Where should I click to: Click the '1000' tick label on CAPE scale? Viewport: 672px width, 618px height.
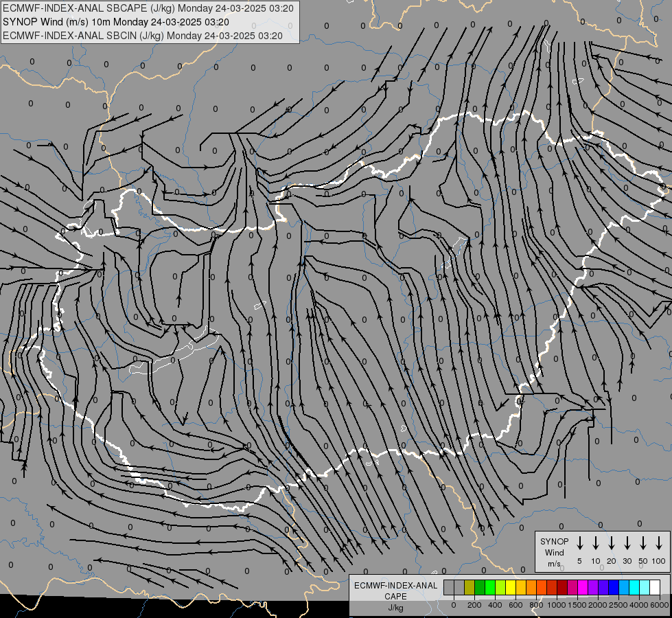coord(557,605)
